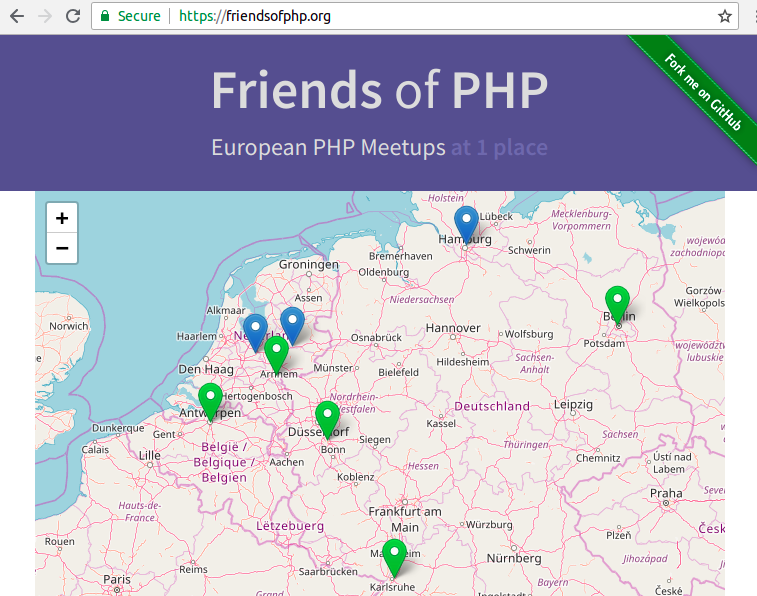Image resolution: width=757 pixels, height=596 pixels.
Task: Click the Groningen label on the map
Action: (309, 264)
